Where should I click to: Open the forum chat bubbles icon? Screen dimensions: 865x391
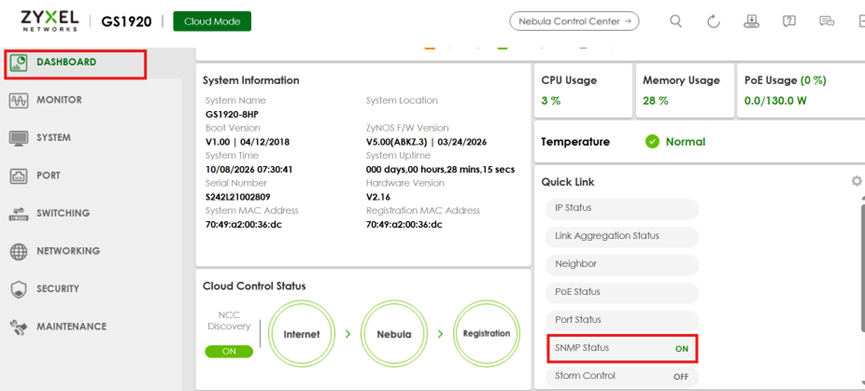tap(826, 22)
